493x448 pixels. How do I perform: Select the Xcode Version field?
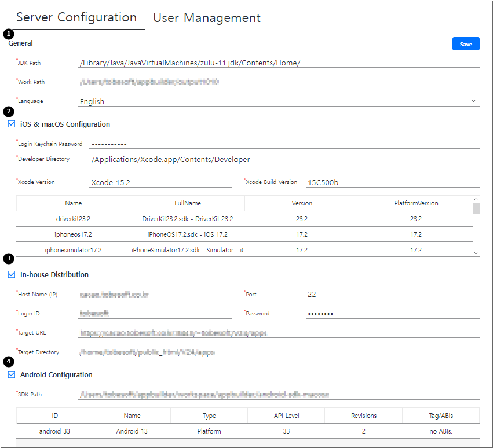160,182
